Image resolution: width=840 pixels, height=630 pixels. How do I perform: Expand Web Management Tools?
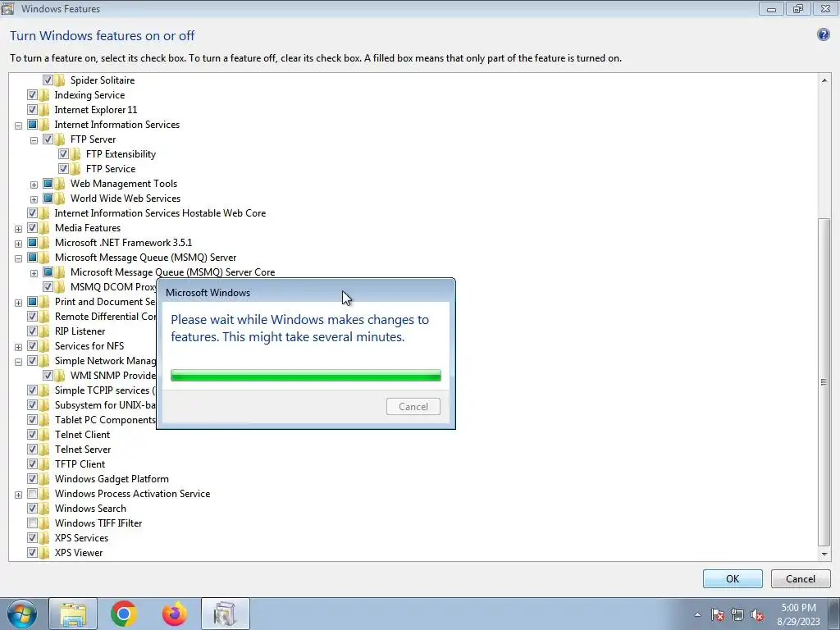point(34,185)
